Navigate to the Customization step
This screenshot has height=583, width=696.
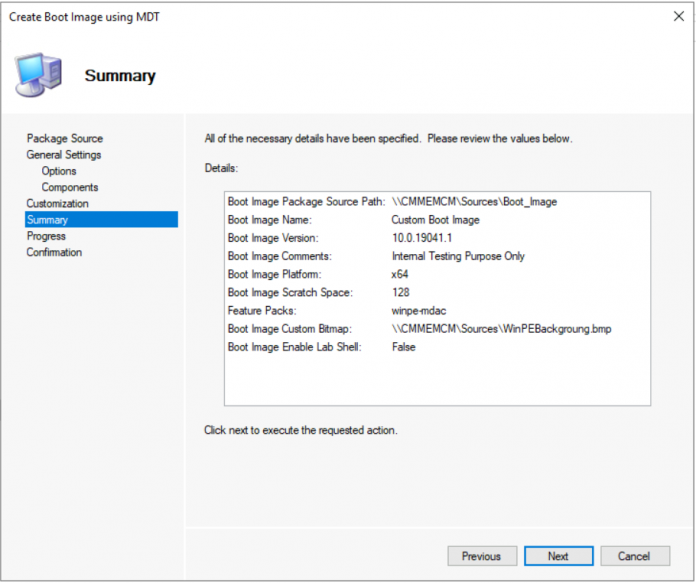[x=57, y=204]
